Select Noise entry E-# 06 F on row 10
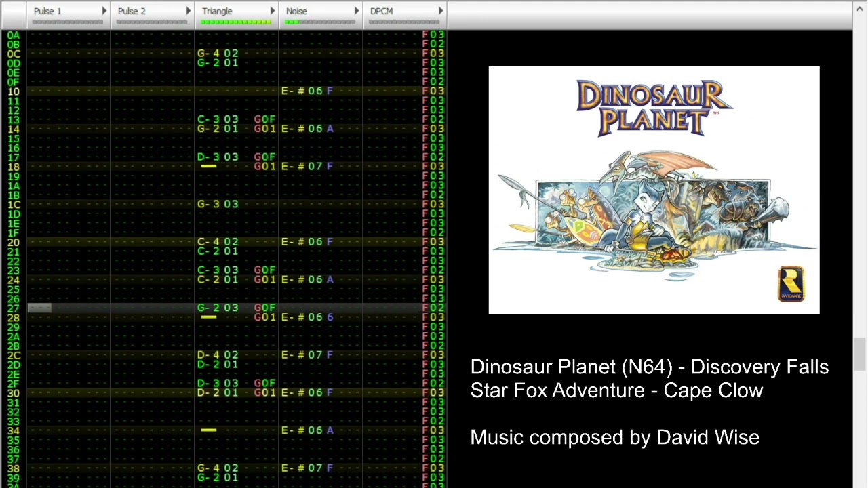The height and width of the screenshot is (488, 868). point(307,91)
